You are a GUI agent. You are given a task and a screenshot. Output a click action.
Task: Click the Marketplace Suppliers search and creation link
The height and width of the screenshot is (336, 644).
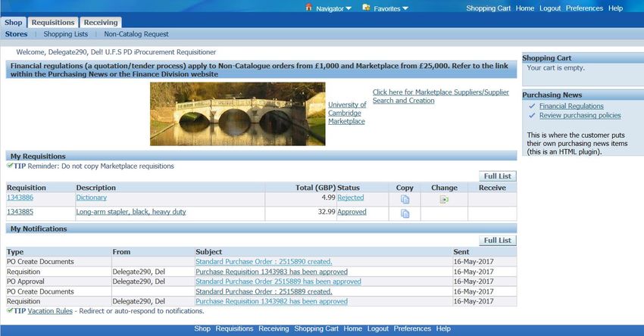(x=441, y=96)
